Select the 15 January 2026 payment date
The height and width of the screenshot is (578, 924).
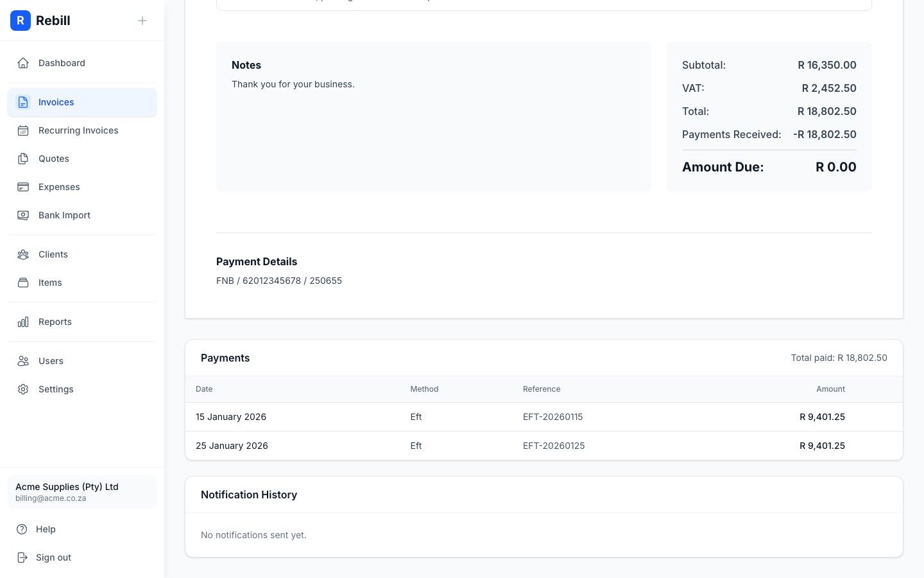click(231, 417)
